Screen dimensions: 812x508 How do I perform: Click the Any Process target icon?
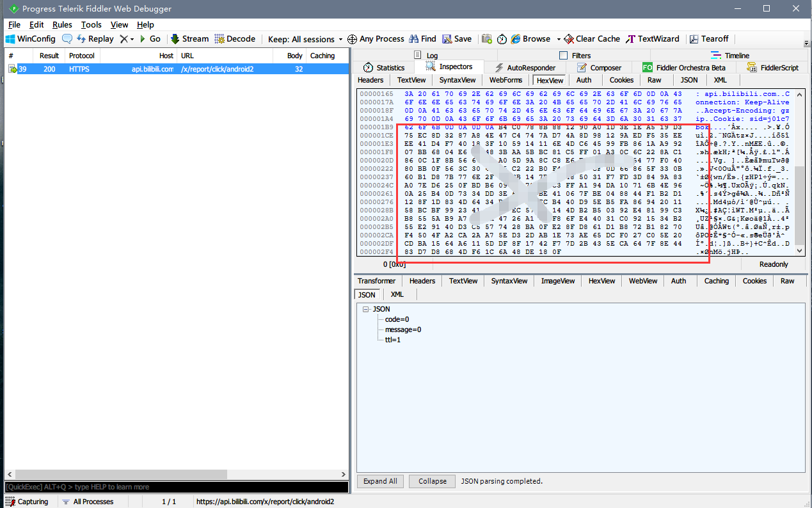352,39
